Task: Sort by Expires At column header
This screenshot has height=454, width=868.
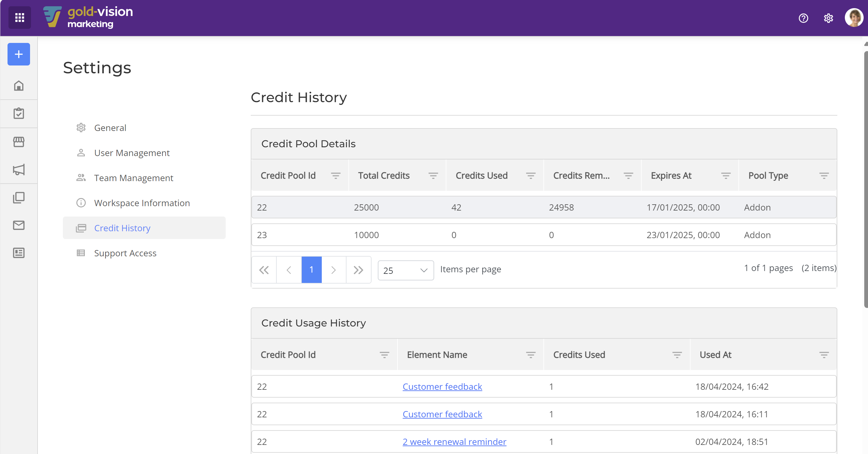Action: pyautogui.click(x=671, y=176)
